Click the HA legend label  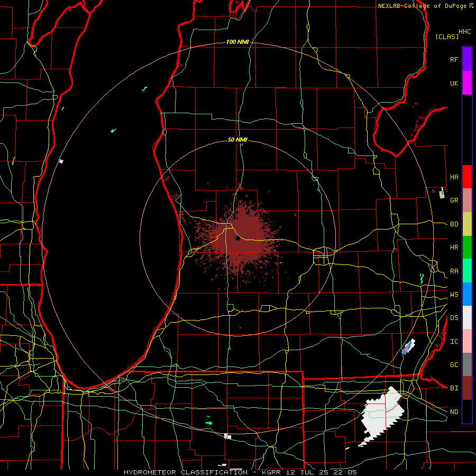click(x=454, y=177)
